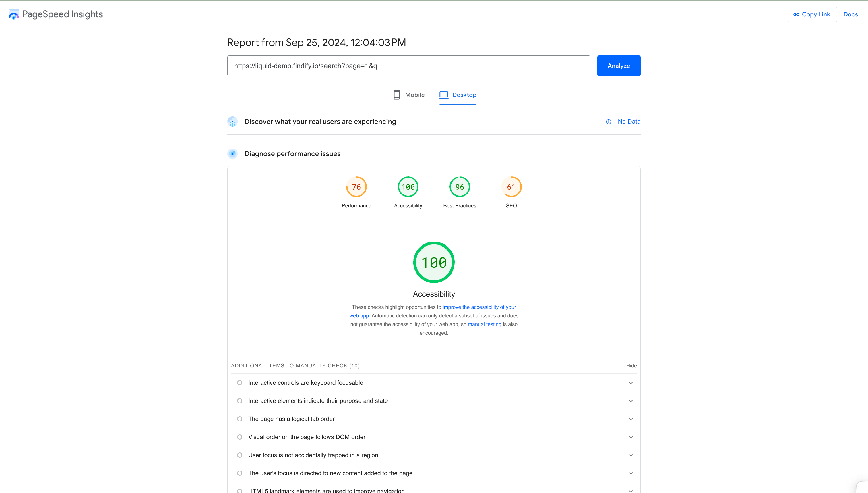This screenshot has width=868, height=493.
Task: Click the real users experience icon
Action: click(232, 122)
